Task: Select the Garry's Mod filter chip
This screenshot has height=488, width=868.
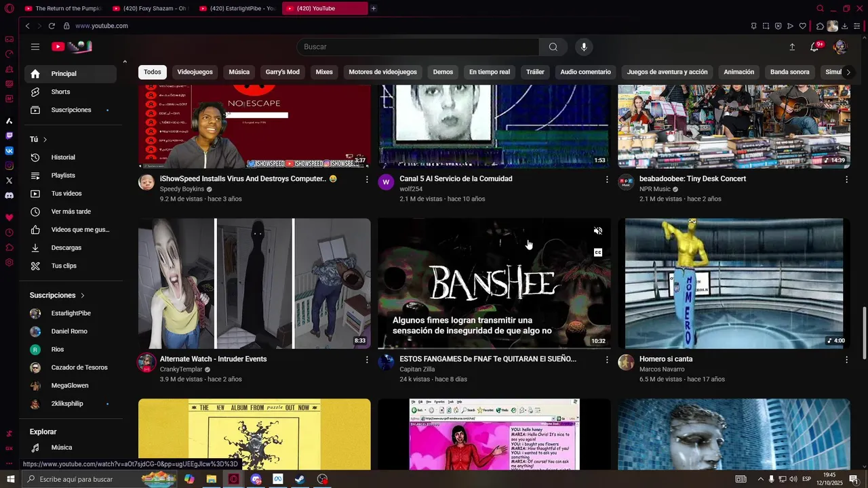Action: (x=282, y=72)
